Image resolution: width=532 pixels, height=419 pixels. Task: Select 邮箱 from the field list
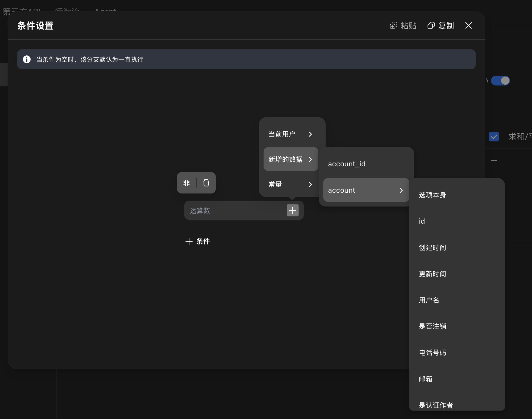[x=426, y=379]
